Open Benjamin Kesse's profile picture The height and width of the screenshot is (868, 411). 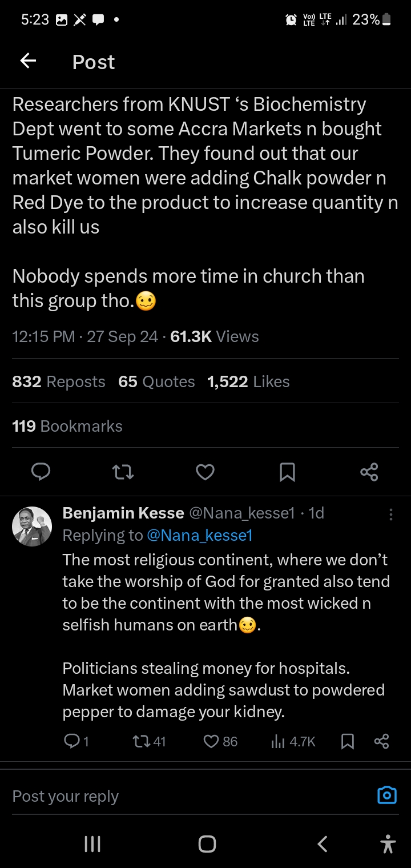coord(32,526)
